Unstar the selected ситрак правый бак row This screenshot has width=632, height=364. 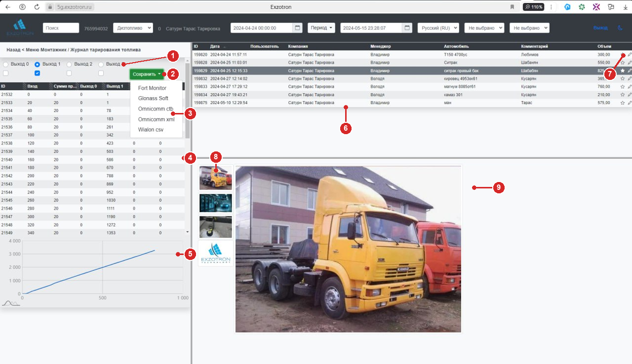tap(623, 71)
